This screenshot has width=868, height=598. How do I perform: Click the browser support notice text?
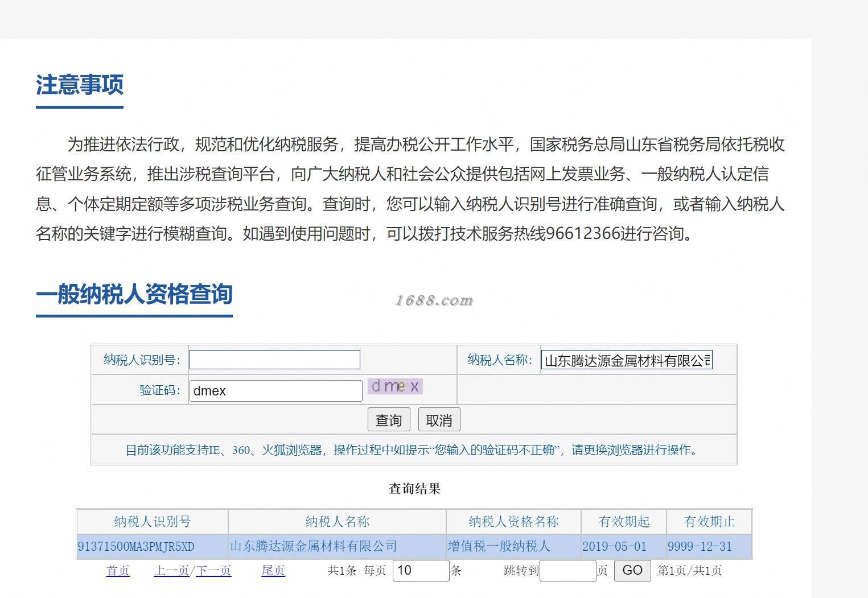pyautogui.click(x=414, y=450)
